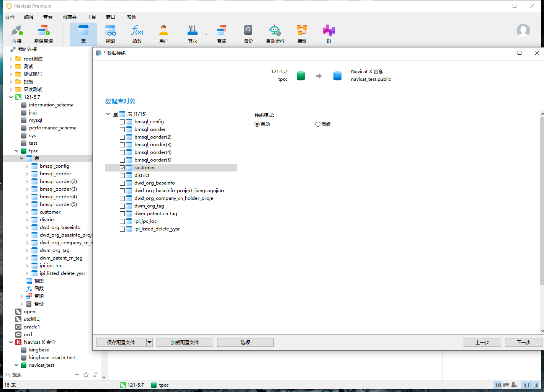Click the 其它 (Others) toolbar icon
Screen dimensions: 544x392
(193, 34)
